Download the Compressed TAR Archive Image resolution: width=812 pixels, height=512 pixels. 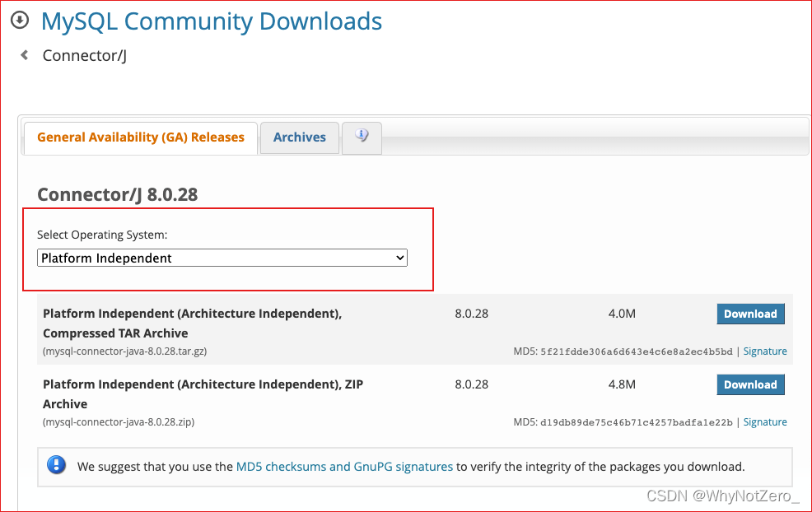750,314
